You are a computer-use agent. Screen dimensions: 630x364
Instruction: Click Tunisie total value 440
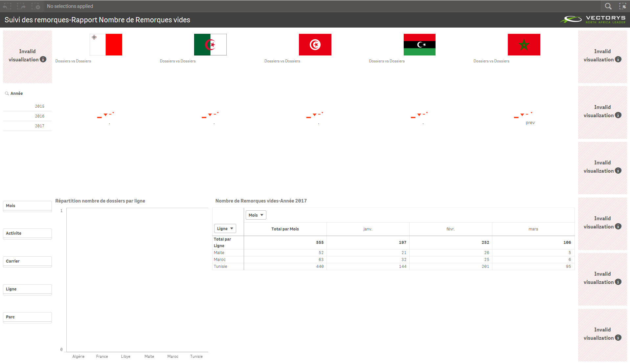tap(320, 267)
